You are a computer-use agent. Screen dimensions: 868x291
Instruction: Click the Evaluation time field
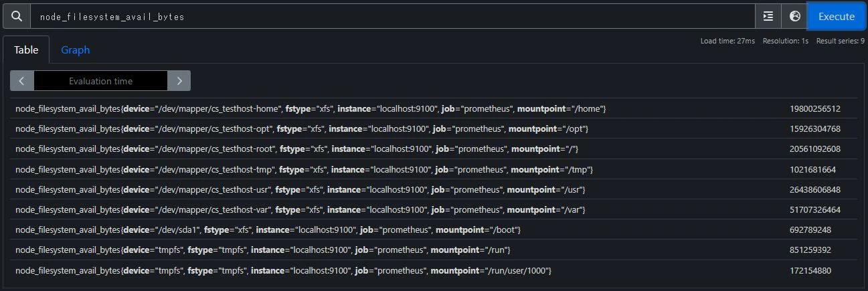click(x=100, y=81)
